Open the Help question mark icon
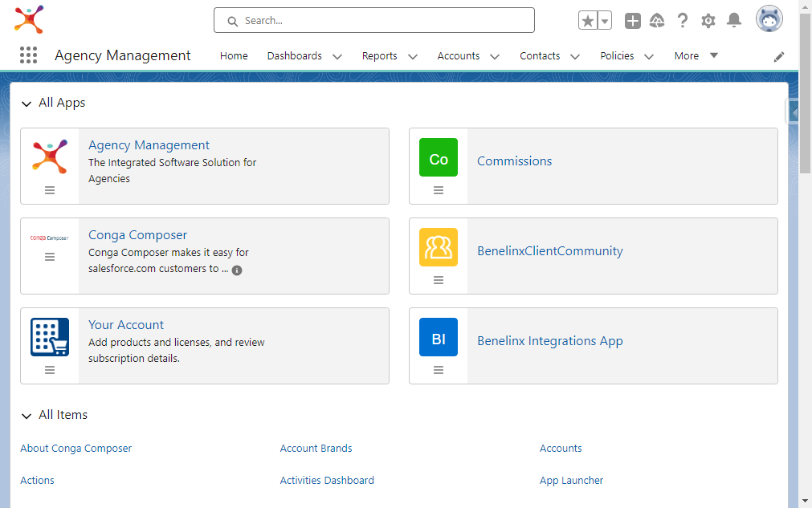This screenshot has height=508, width=812. [x=683, y=21]
